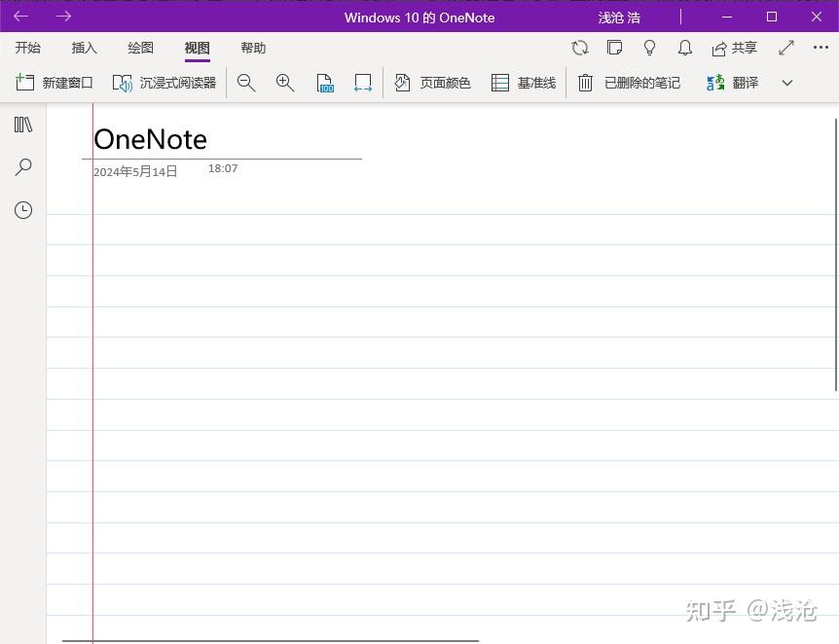
Task: Open the three-dot more options menu
Action: pyautogui.click(x=821, y=48)
